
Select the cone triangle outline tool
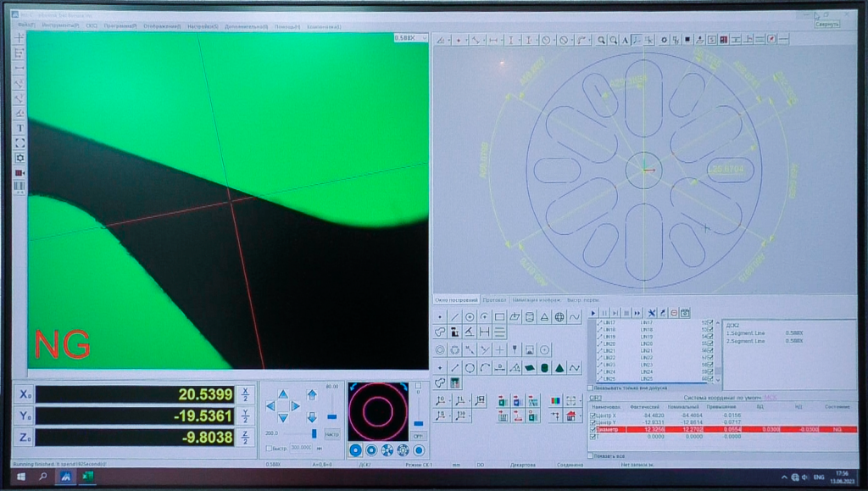pos(544,317)
